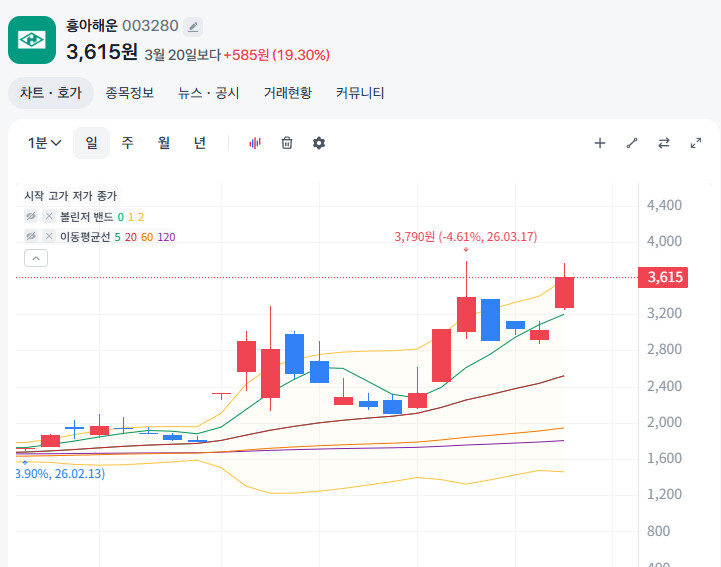721x567 pixels.
Task: Click the 시작 고가 저가 종가 legend text
Action: tap(71, 196)
